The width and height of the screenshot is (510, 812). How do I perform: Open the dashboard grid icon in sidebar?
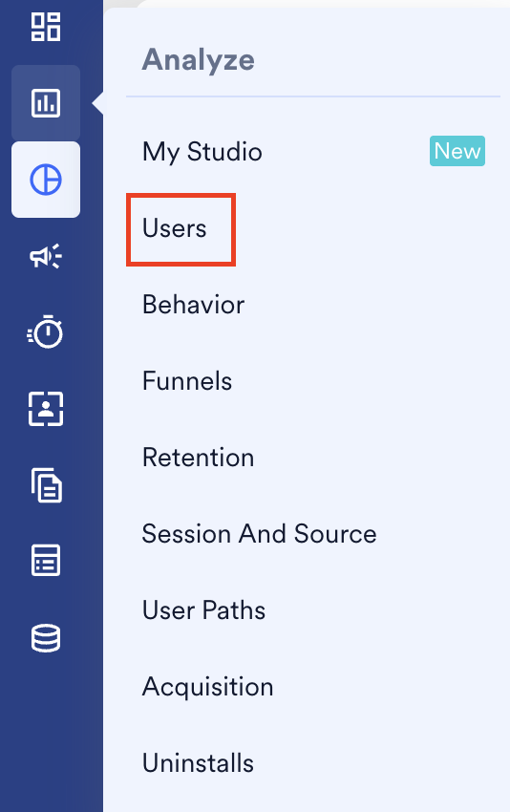pyautogui.click(x=46, y=27)
